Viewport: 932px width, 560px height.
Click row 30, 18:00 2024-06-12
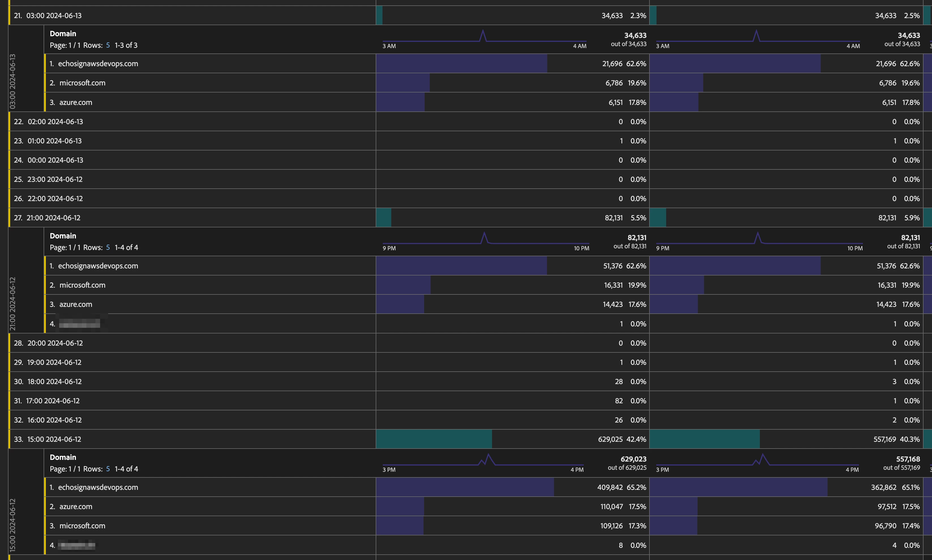pos(54,382)
